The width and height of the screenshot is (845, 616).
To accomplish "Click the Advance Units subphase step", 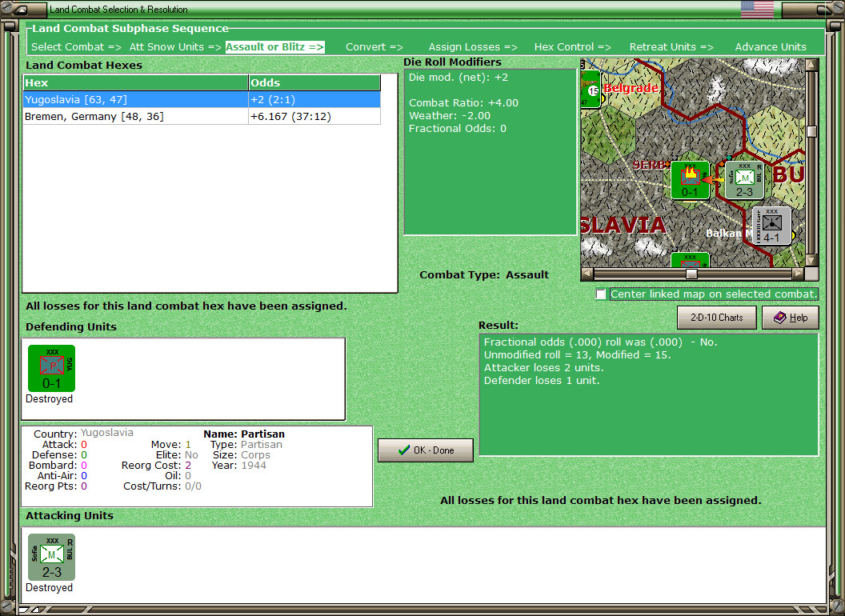I will 771,47.
